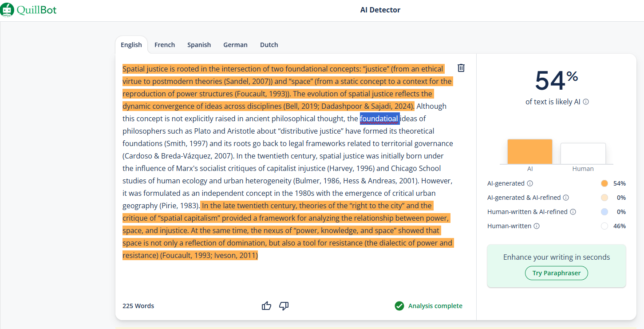Give thumbs up feedback on the analysis
Screen dimensions: 644x329
(x=266, y=306)
